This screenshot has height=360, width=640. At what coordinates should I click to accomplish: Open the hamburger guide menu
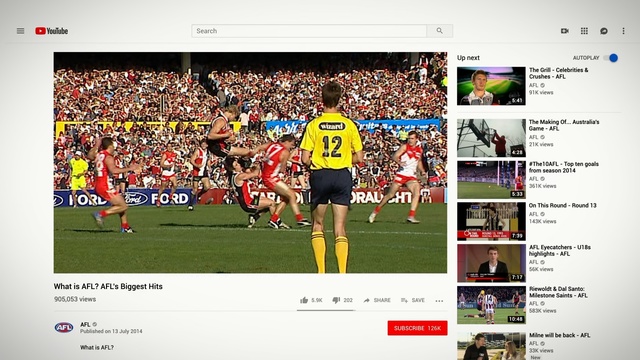20,31
